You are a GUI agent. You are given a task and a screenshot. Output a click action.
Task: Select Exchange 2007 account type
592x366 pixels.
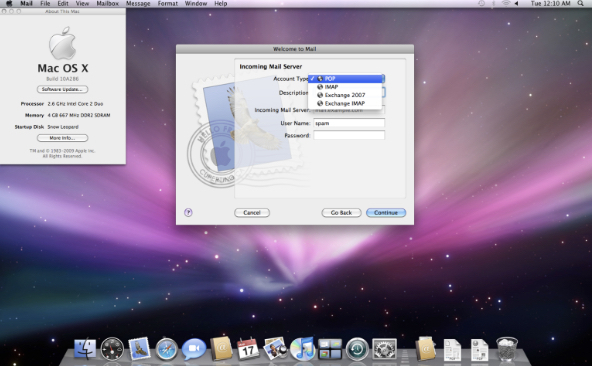tap(345, 95)
